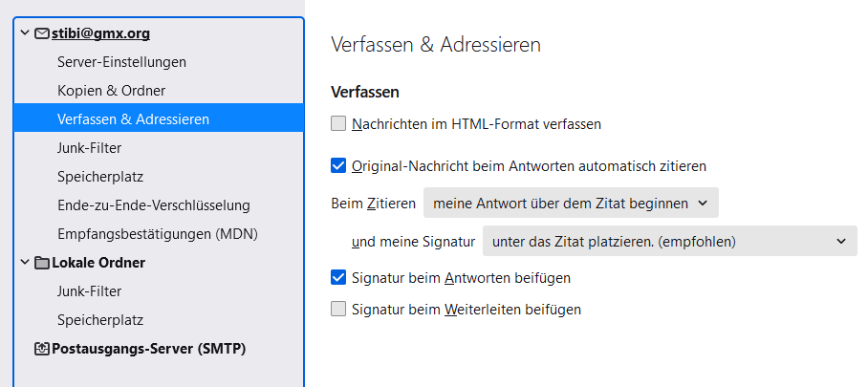
Task: Click the outgoing server icon beside Postausgangs-Server
Action: coord(42,349)
